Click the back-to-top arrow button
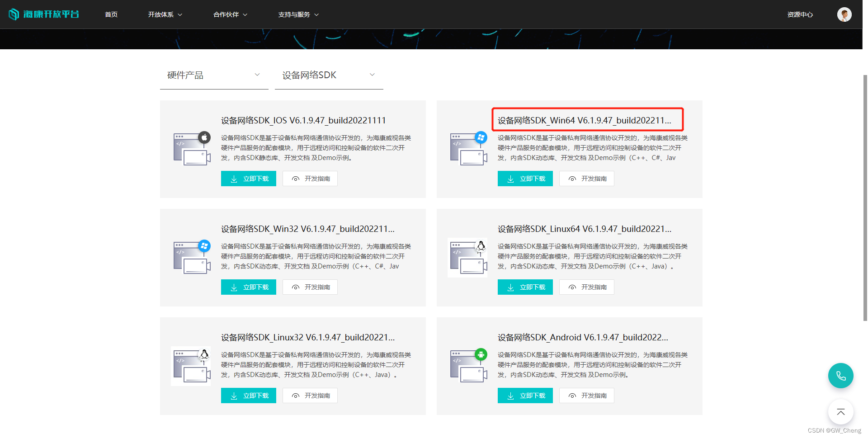868x438 pixels. [x=840, y=412]
